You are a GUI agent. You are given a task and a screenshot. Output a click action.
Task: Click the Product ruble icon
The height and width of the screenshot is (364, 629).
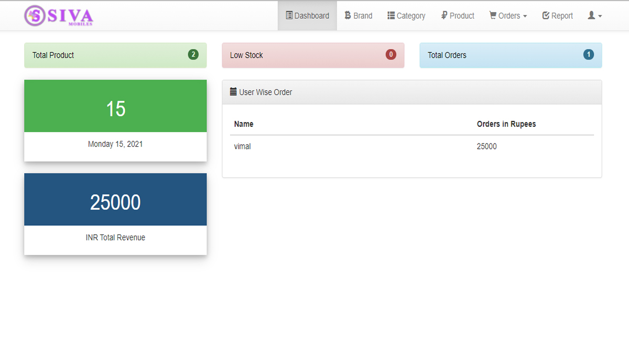click(444, 16)
